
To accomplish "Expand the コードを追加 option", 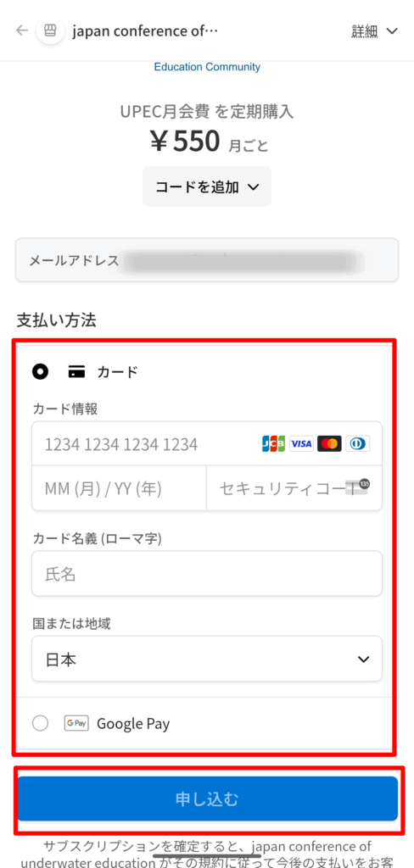I will pyautogui.click(x=207, y=186).
